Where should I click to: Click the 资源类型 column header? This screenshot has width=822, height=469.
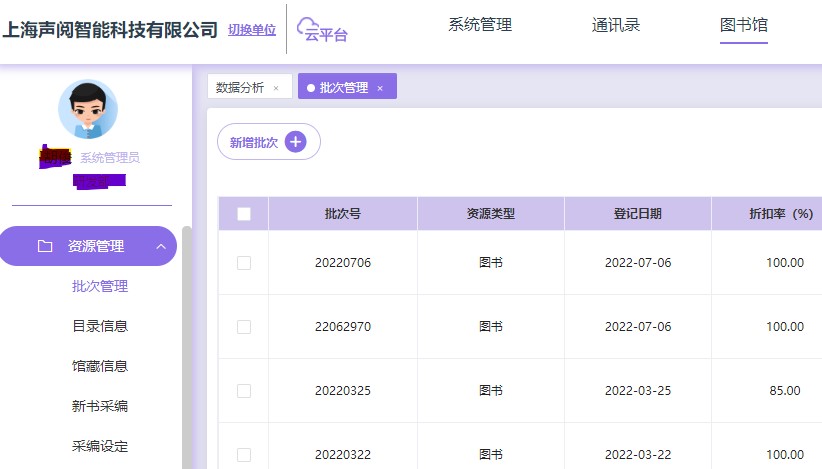(491, 214)
